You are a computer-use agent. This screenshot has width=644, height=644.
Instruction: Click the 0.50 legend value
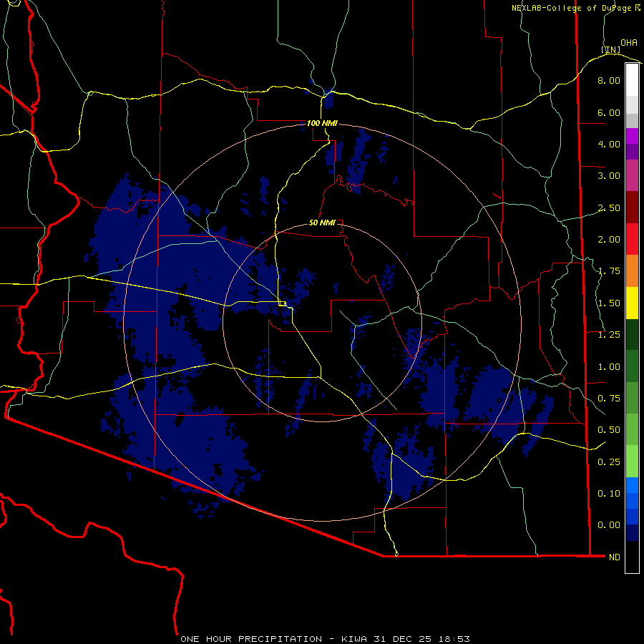[x=609, y=430]
